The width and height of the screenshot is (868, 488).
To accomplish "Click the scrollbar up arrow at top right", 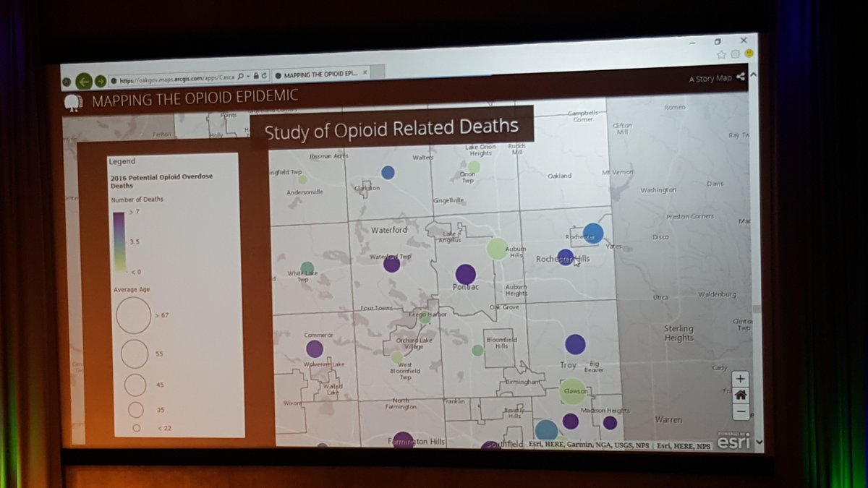I will [x=754, y=74].
